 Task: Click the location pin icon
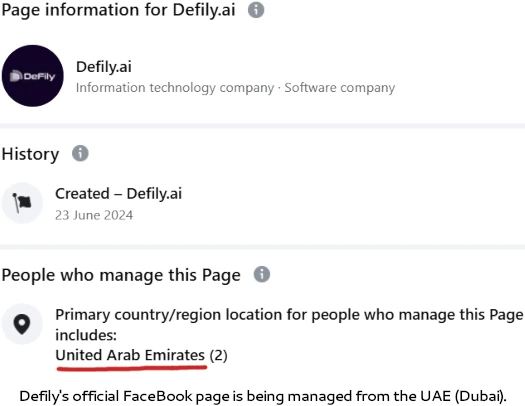[x=22, y=324]
